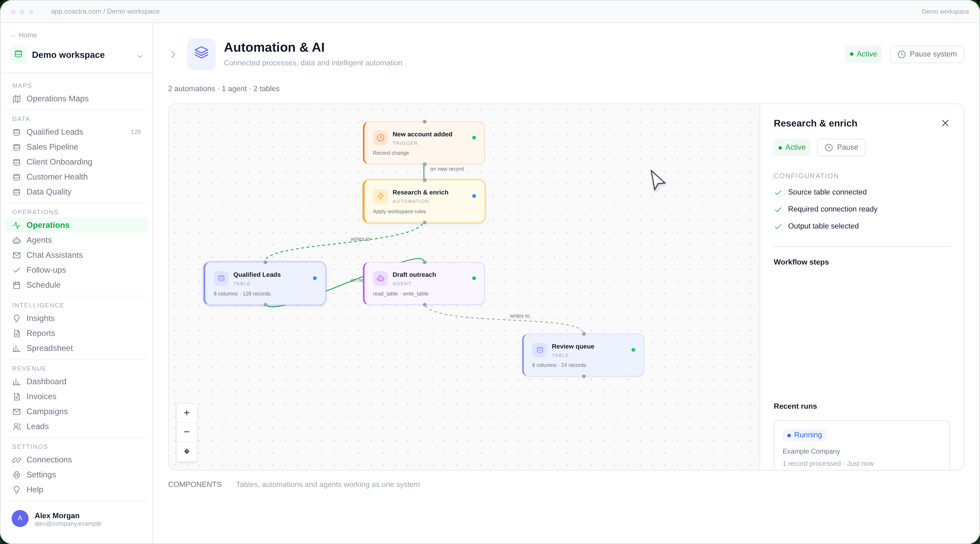Screen dimensions: 980x544
Task: Click the Active status badge in header
Action: pyautogui.click(x=863, y=54)
